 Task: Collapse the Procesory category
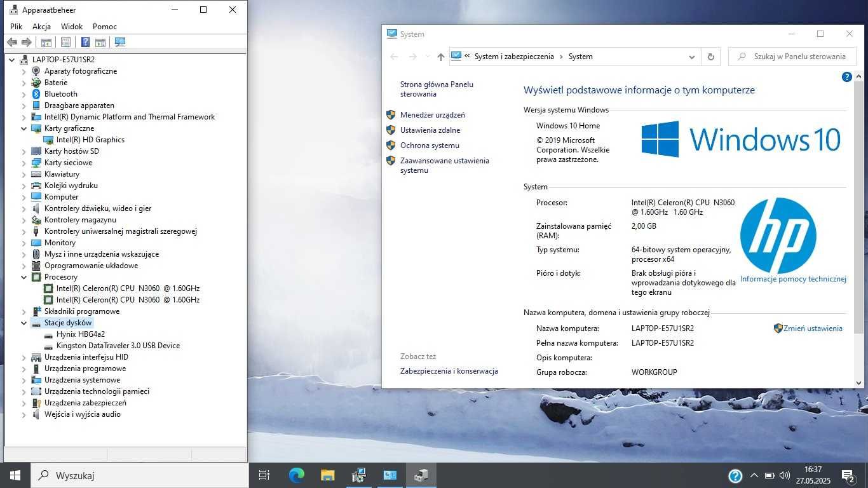pyautogui.click(x=24, y=277)
